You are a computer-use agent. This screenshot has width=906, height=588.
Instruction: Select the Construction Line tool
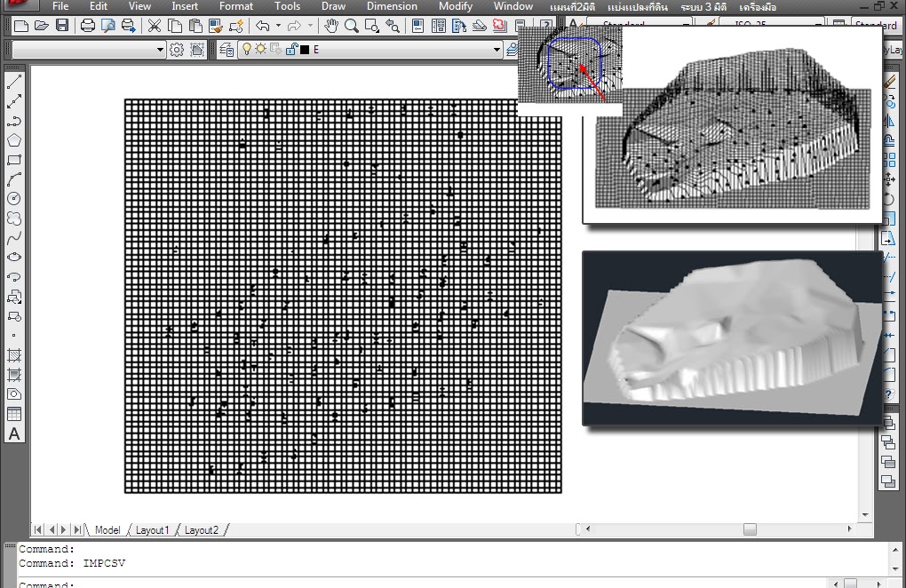[14, 101]
